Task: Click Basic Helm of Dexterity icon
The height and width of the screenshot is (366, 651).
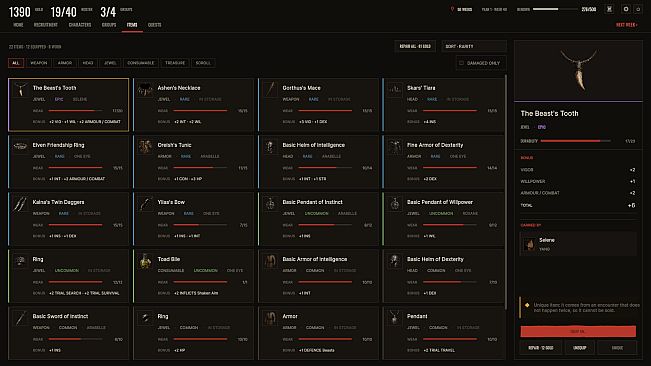Action: 395,261
